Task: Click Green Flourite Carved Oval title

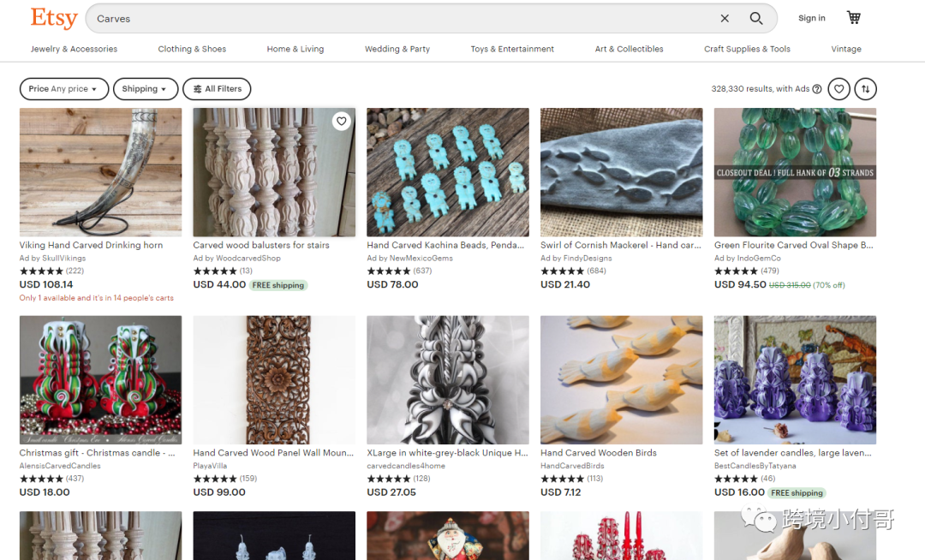Action: [793, 245]
